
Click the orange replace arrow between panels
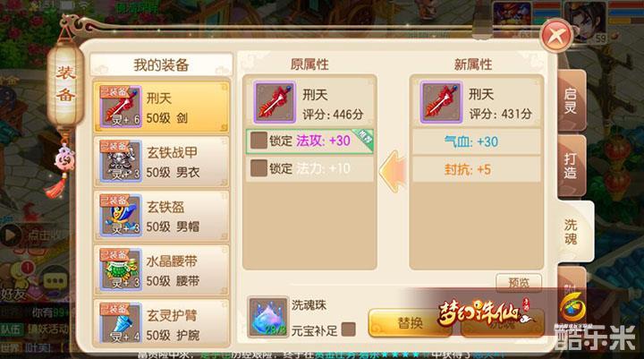click(x=393, y=172)
